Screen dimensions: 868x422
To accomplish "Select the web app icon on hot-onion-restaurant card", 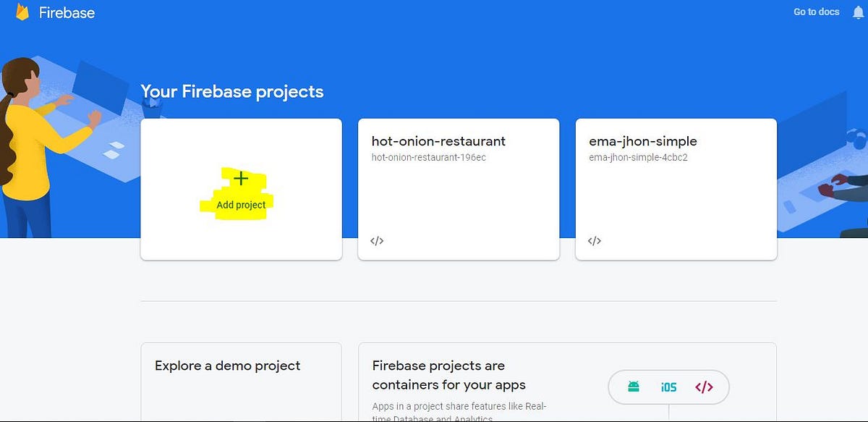I will pos(376,240).
